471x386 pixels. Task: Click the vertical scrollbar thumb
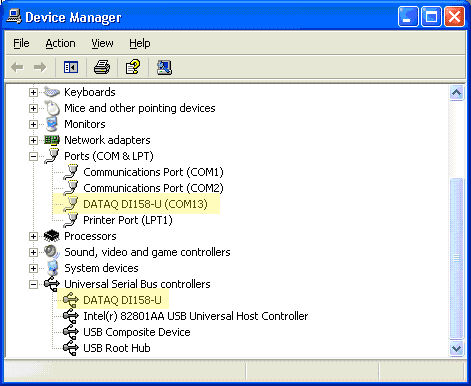click(x=456, y=258)
